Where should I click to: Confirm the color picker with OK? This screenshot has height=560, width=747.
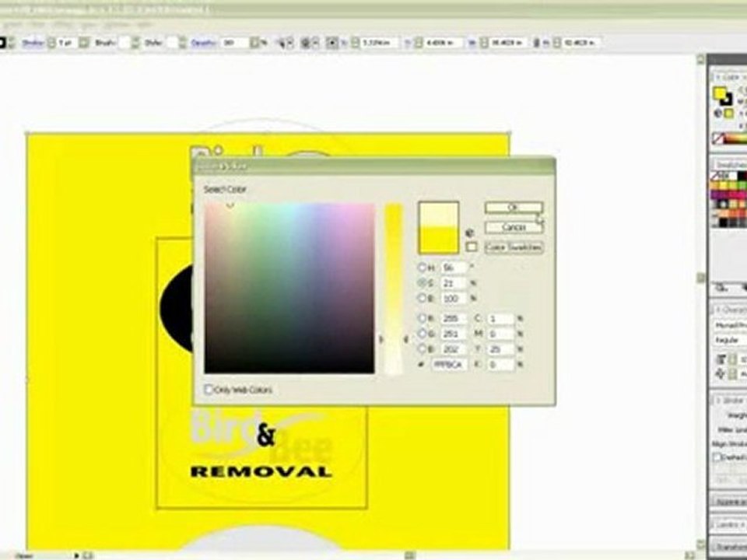coord(514,208)
